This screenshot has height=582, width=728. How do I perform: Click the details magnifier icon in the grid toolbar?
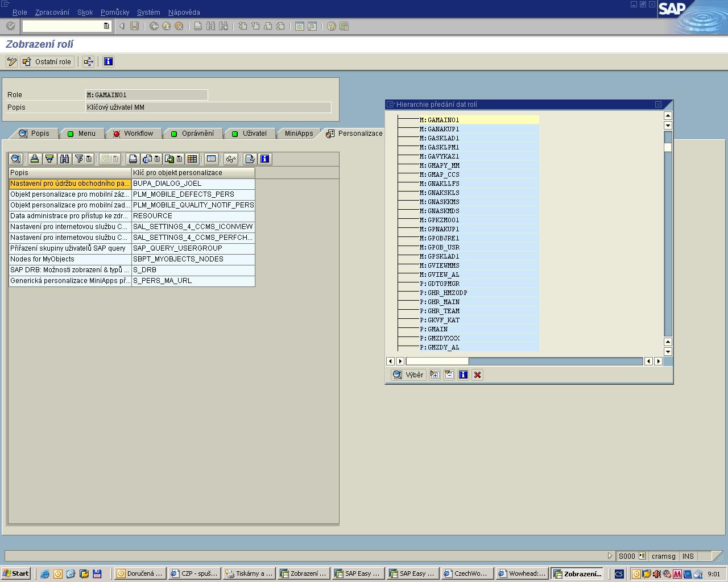click(15, 159)
